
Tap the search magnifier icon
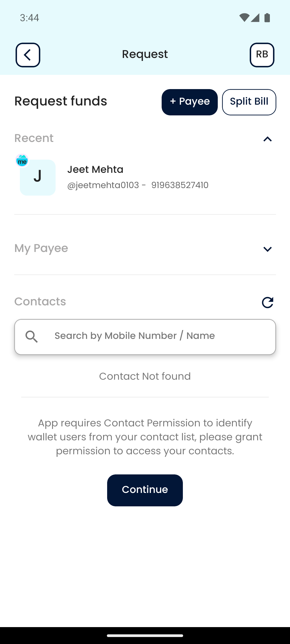pyautogui.click(x=32, y=336)
